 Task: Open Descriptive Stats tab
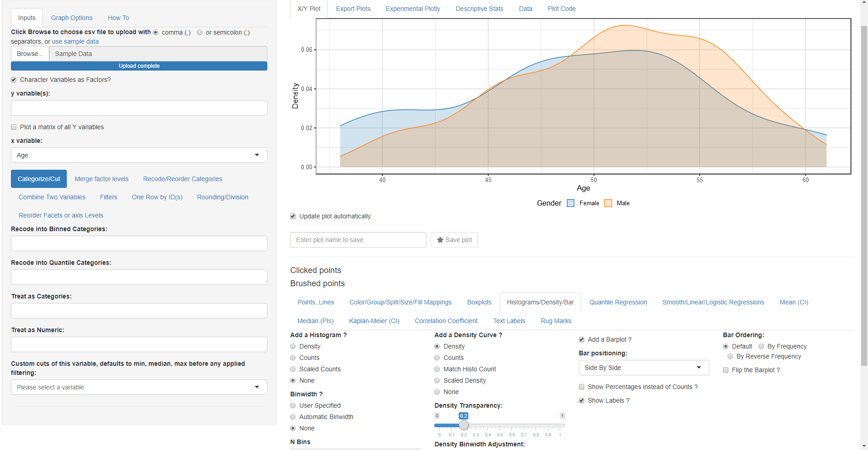[480, 9]
